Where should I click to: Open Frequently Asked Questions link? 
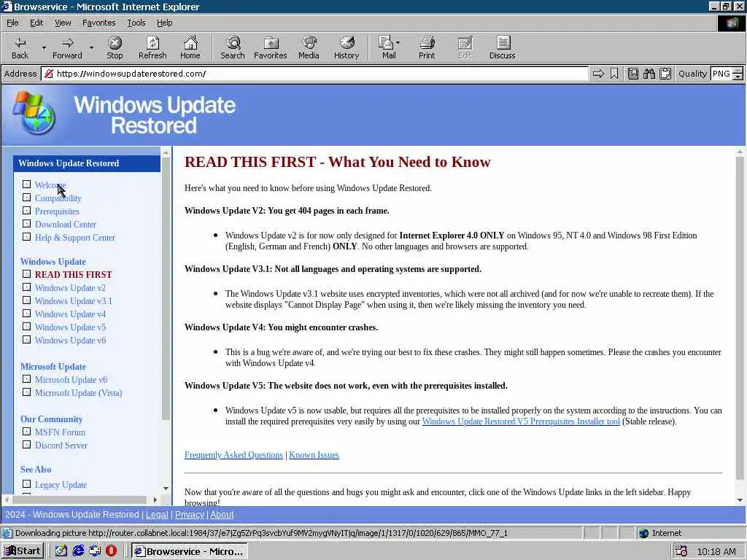(233, 455)
